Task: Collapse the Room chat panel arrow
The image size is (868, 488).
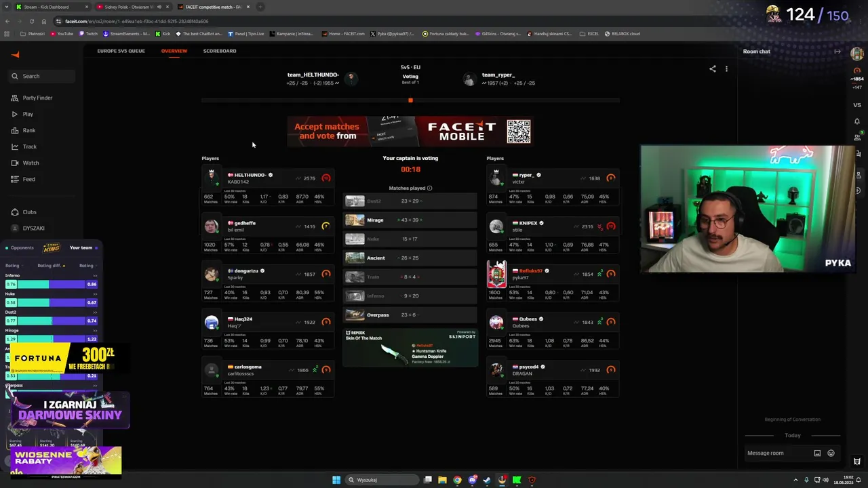Action: coord(837,52)
